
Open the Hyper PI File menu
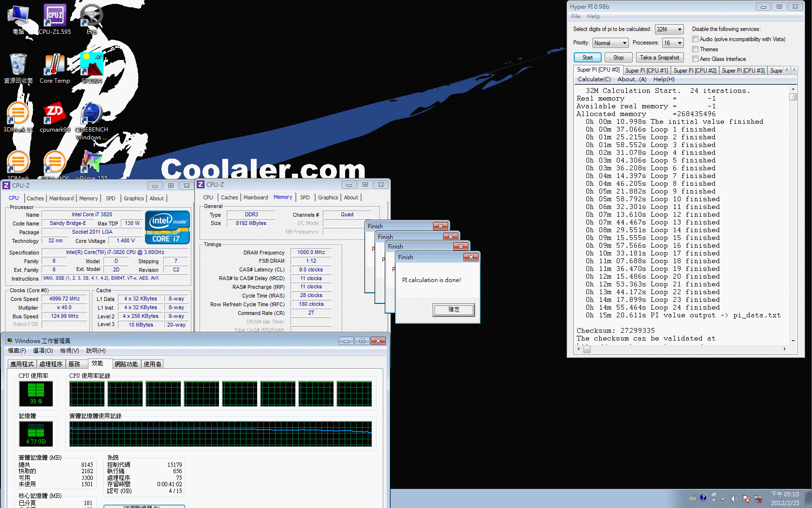click(576, 16)
